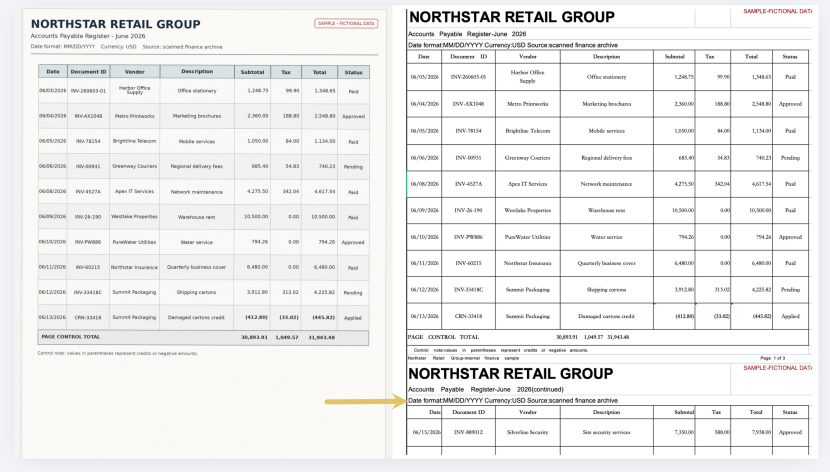This screenshot has width=830, height=472.
Task: Select (445.82) total in the scanned table
Action: point(324,317)
